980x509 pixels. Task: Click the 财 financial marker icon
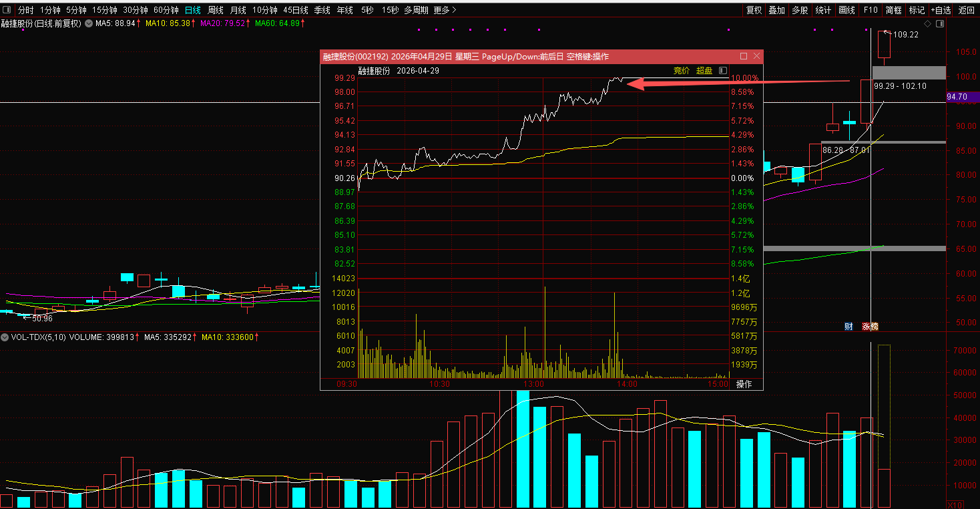848,327
